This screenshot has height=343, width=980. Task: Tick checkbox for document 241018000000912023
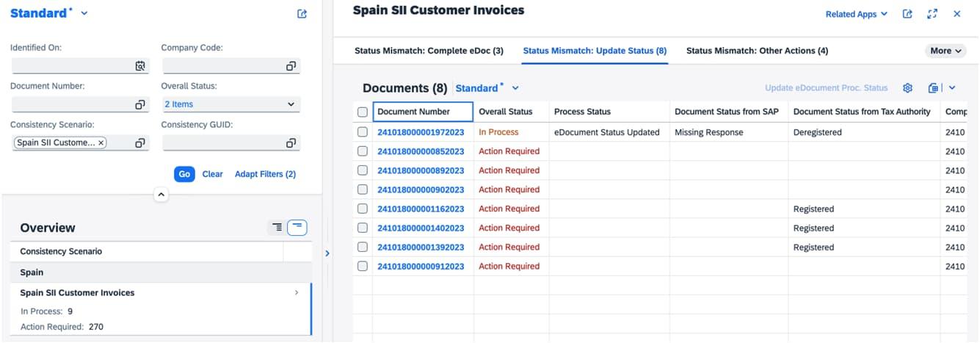click(363, 266)
